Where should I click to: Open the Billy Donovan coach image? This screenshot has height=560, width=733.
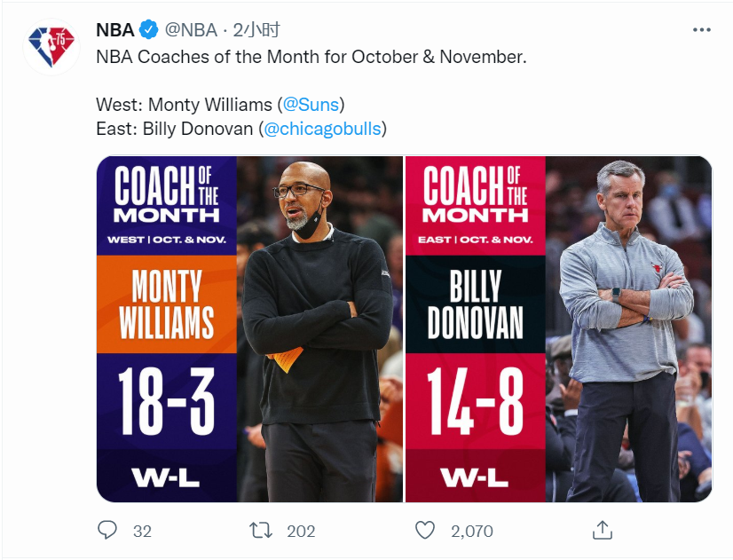(559, 329)
